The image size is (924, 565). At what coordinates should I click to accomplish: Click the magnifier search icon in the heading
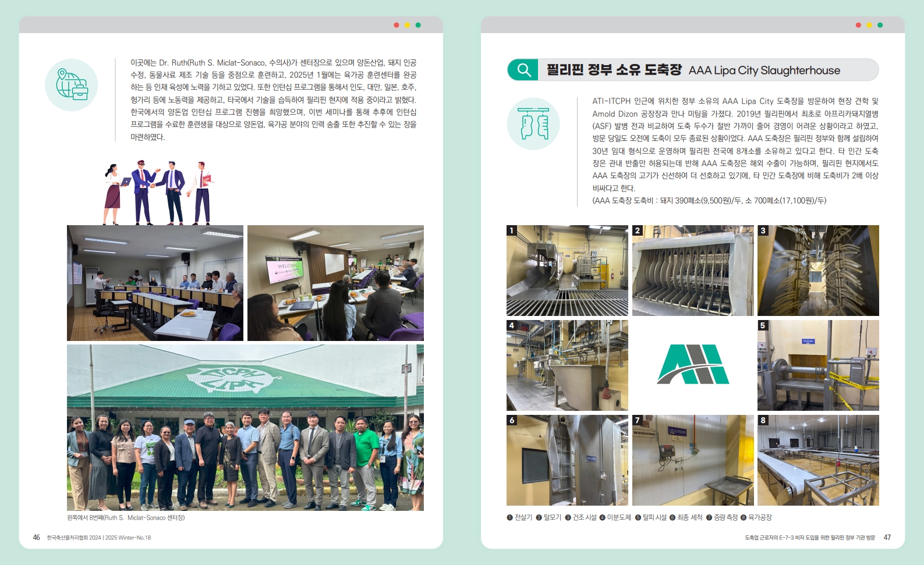pyautogui.click(x=524, y=70)
